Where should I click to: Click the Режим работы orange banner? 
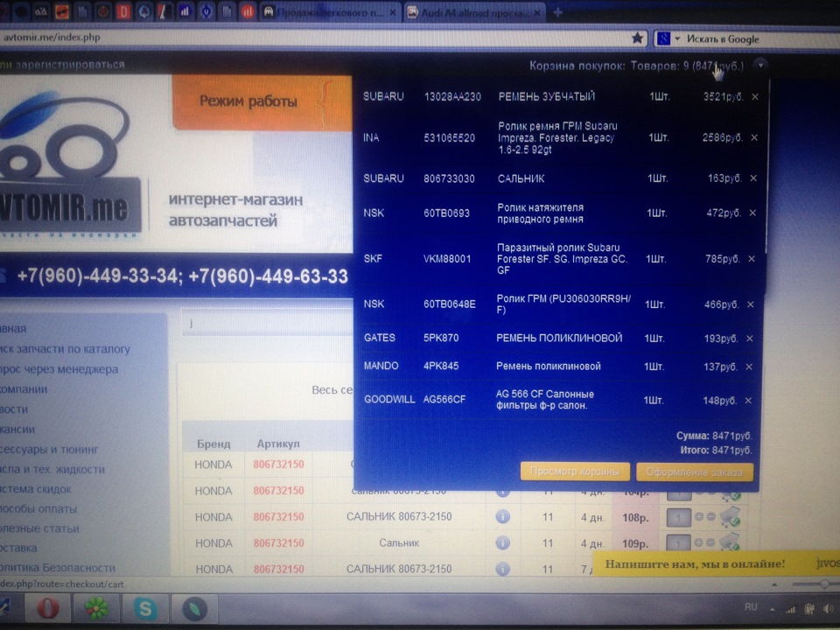[x=262, y=101]
